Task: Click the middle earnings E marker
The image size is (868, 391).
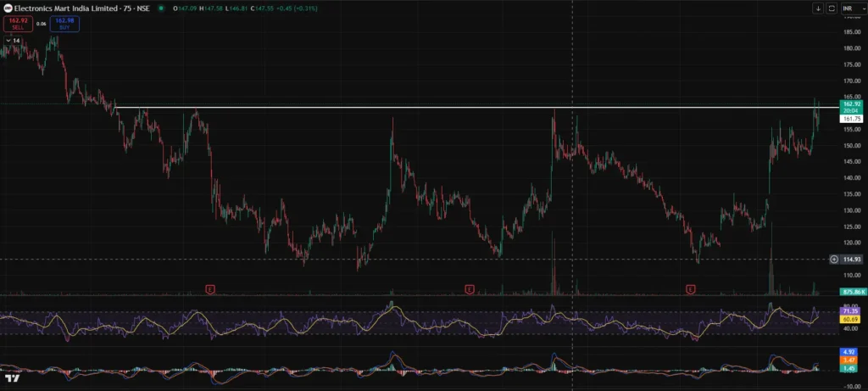Action: [469, 289]
